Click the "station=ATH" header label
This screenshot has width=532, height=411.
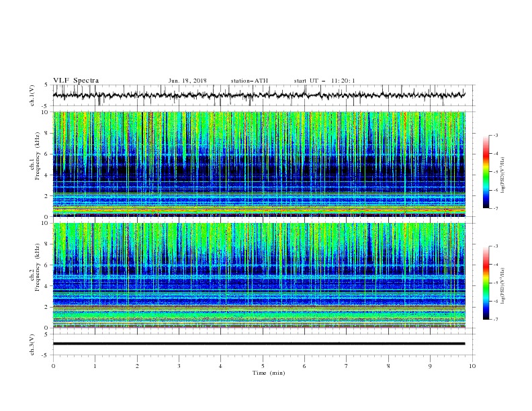249,81
